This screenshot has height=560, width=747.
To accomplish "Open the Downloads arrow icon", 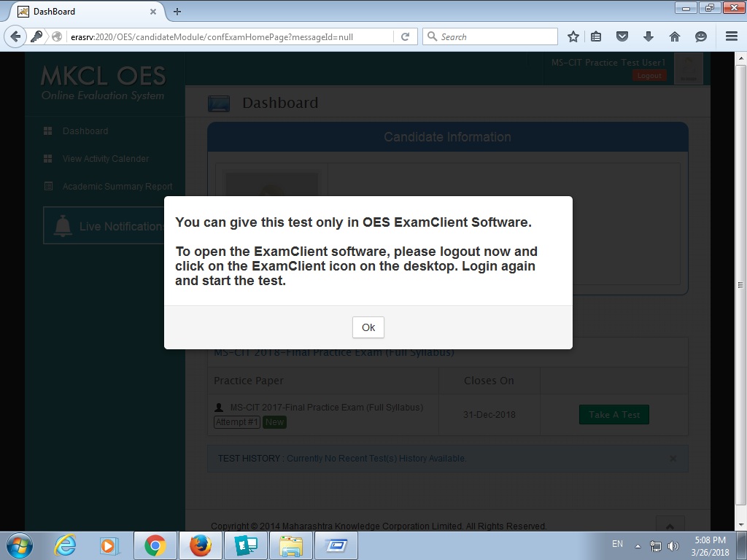I will (x=649, y=36).
